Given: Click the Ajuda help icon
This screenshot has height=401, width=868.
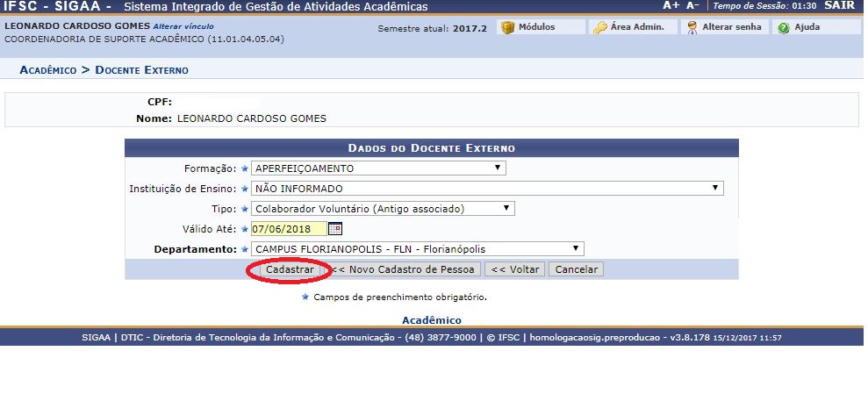Looking at the screenshot, I should click(x=783, y=27).
